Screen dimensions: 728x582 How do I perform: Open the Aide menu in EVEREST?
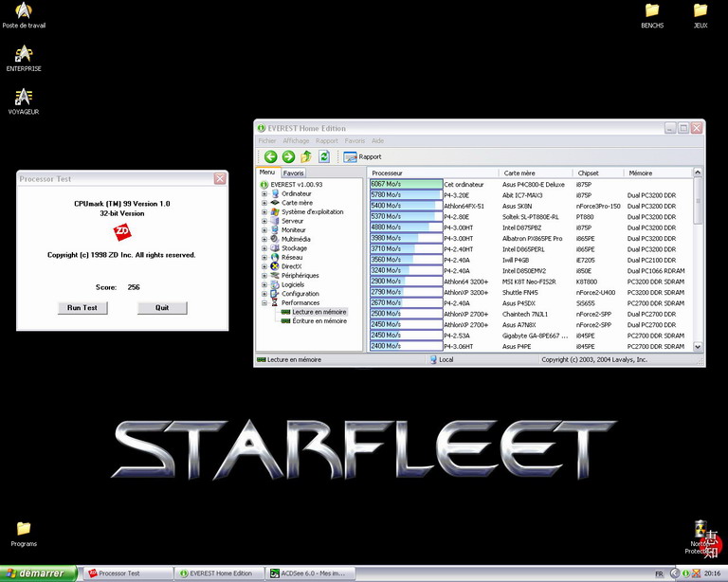pyautogui.click(x=377, y=140)
